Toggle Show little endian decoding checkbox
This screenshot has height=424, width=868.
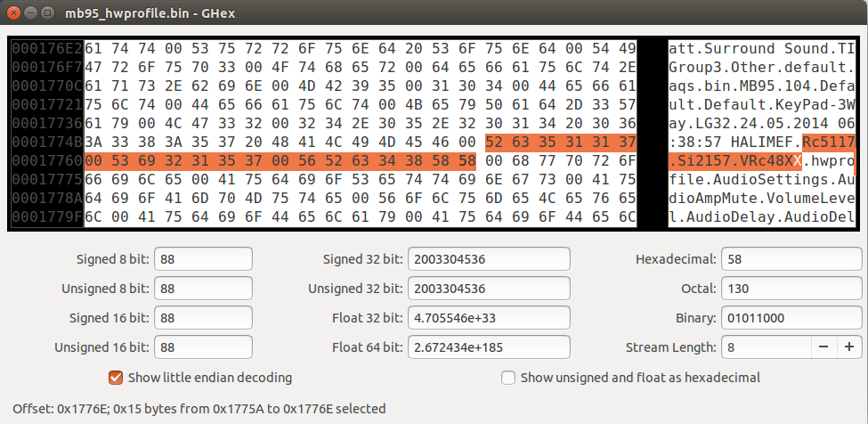point(116,377)
